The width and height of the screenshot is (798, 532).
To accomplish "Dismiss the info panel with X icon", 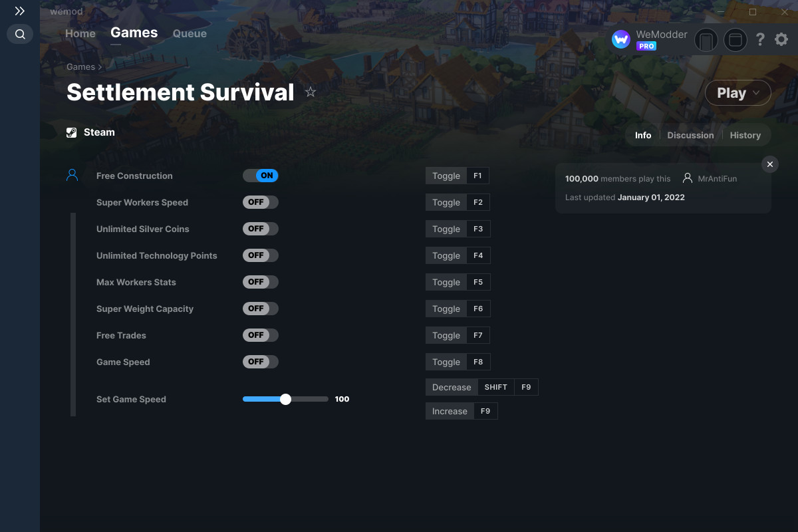I will pos(770,164).
